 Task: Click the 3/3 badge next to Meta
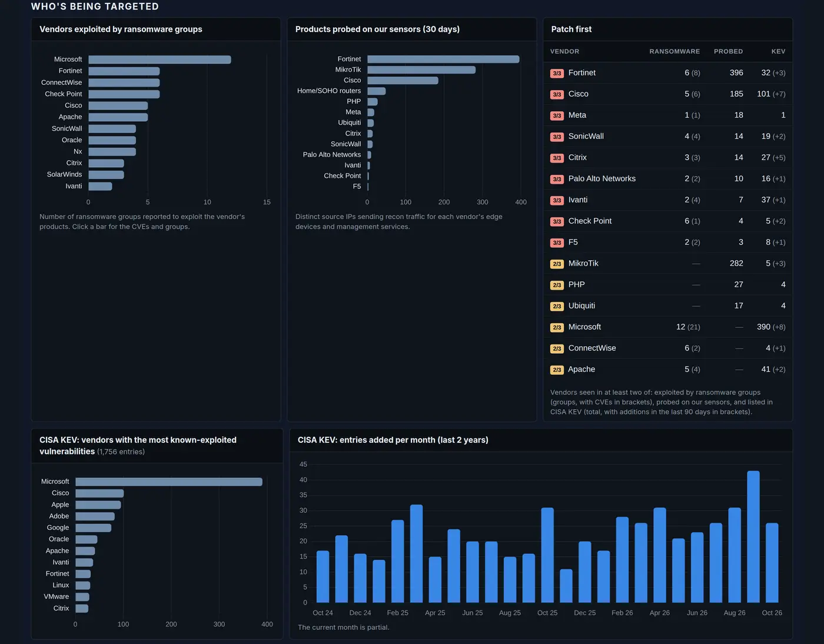pyautogui.click(x=557, y=115)
